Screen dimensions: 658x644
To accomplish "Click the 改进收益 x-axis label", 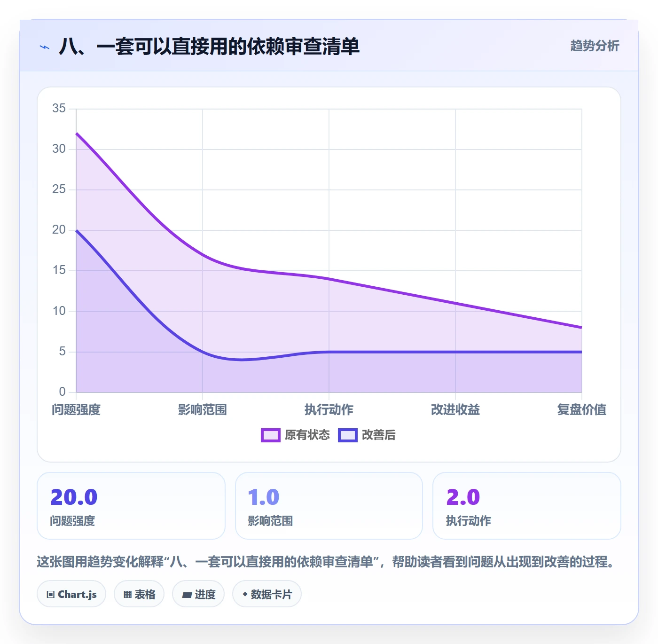I will (455, 410).
